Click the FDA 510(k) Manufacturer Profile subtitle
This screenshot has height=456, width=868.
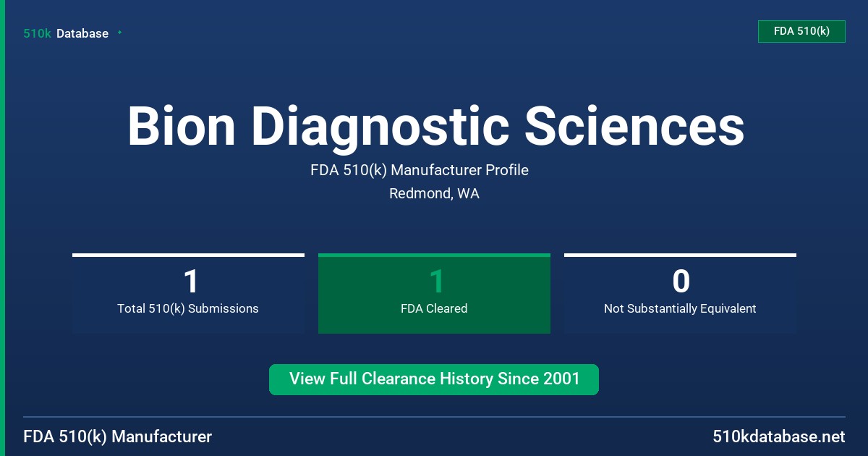420,170
